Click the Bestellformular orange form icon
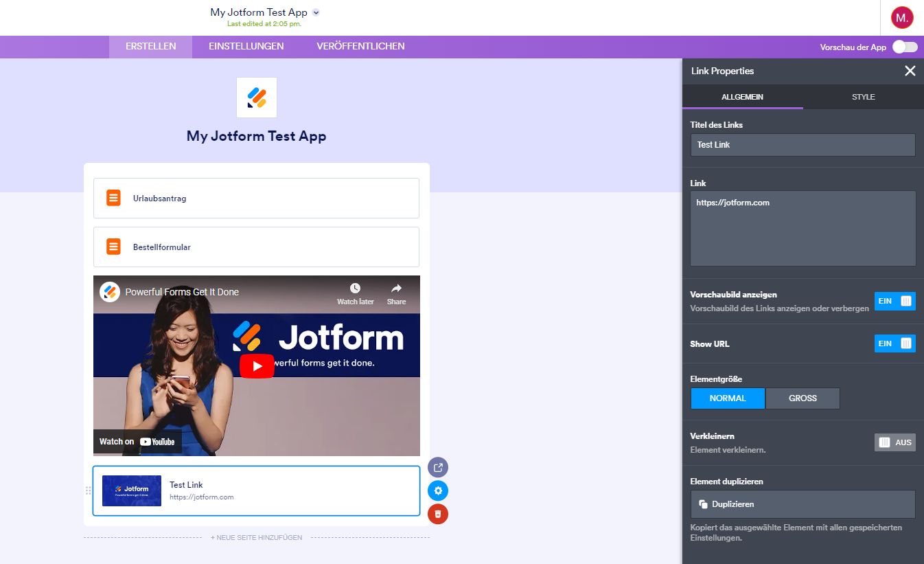Screen dimensions: 924x564 [x=114, y=247]
